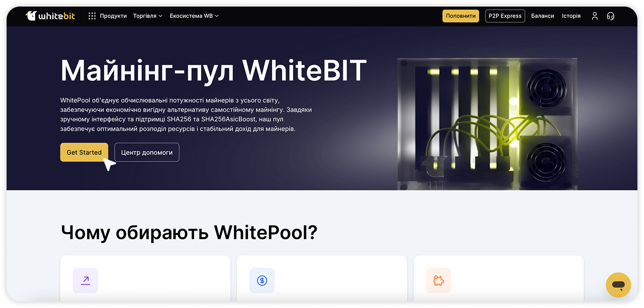Image resolution: width=644 pixels, height=308 pixels.
Task: Click the P2P Express button
Action: [x=505, y=16]
